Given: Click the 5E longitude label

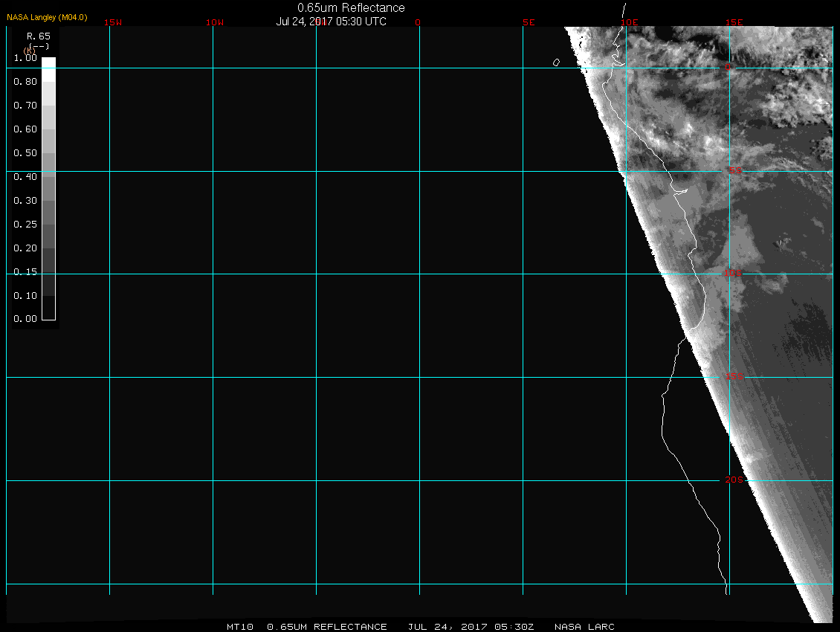Looking at the screenshot, I should coord(529,22).
